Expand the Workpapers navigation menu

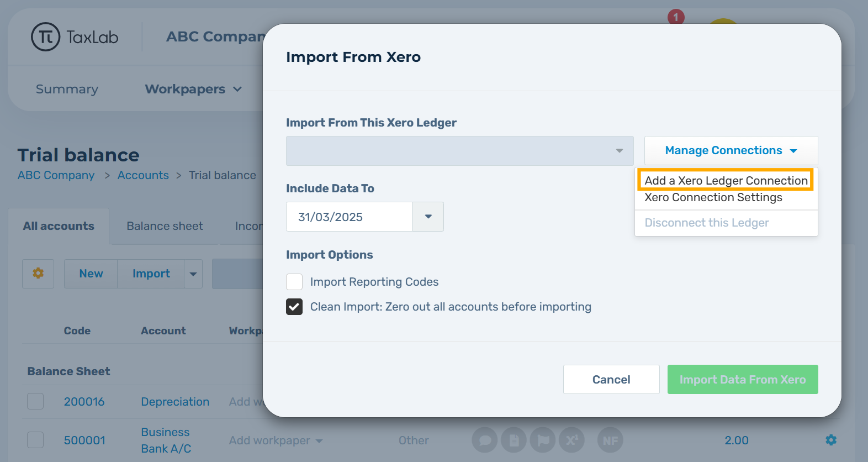coord(193,89)
